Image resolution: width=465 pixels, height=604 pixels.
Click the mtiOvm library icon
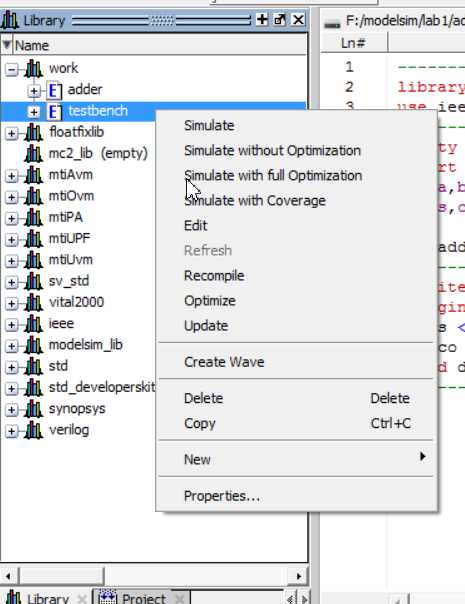[34, 196]
